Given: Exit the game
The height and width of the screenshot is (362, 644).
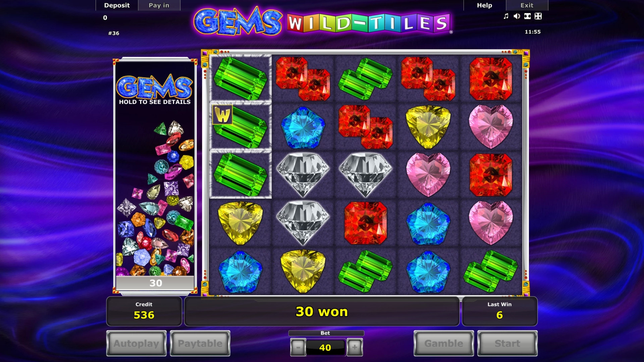Looking at the screenshot, I should (527, 5).
